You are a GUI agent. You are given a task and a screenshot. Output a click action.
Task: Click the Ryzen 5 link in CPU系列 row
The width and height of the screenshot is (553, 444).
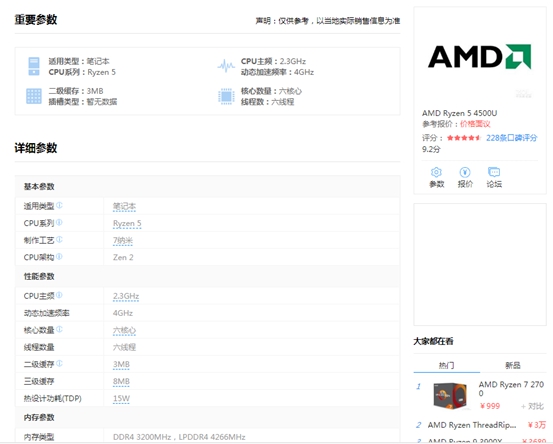[127, 223]
